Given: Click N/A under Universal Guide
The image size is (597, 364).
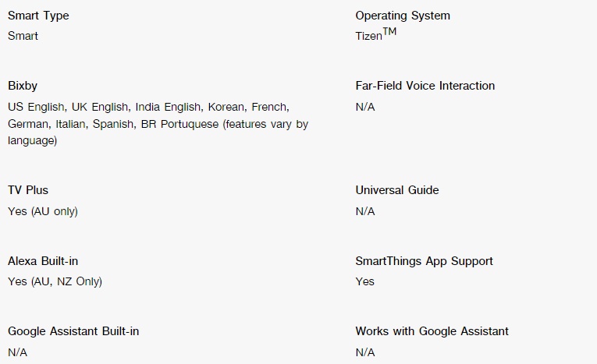Looking at the screenshot, I should click(x=365, y=211).
